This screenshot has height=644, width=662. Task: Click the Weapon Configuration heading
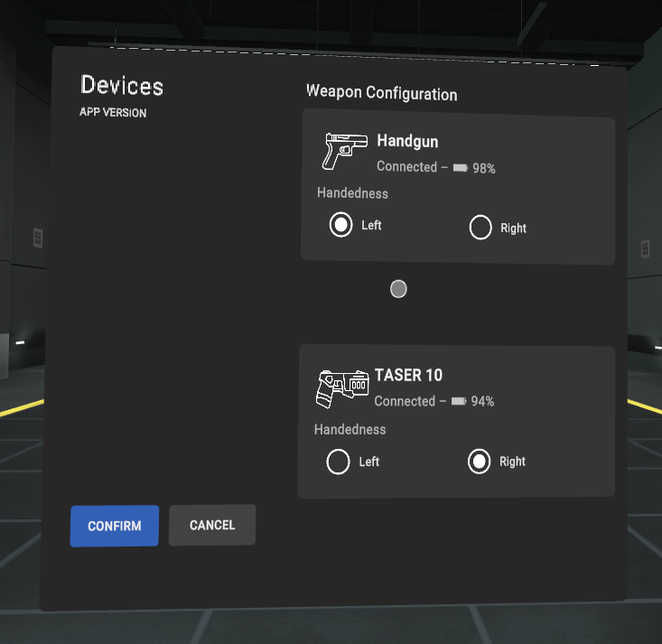click(381, 94)
